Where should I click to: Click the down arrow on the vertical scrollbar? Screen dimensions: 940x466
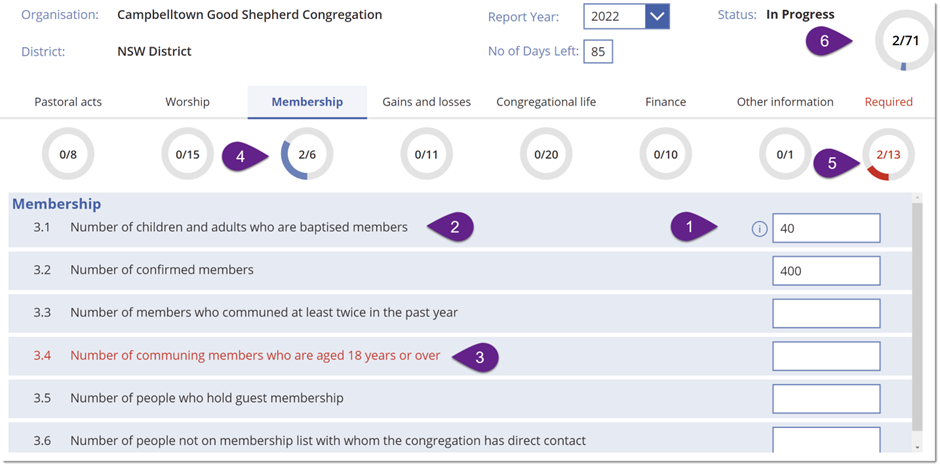[917, 447]
